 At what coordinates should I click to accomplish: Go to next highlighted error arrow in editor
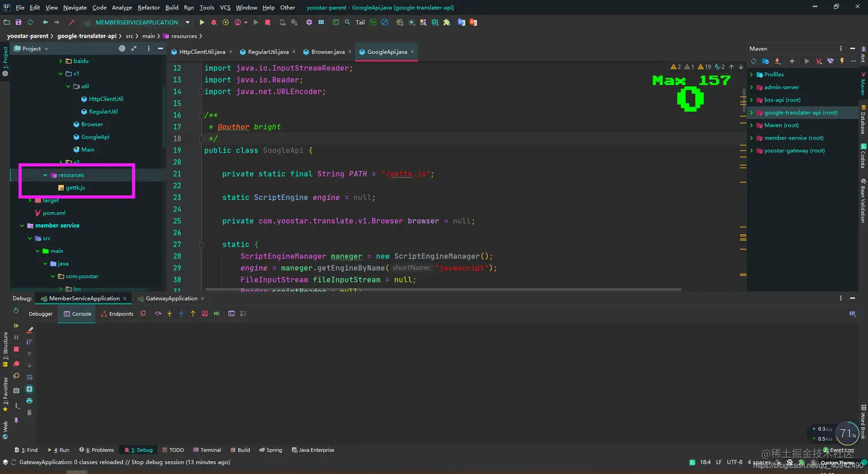point(741,67)
